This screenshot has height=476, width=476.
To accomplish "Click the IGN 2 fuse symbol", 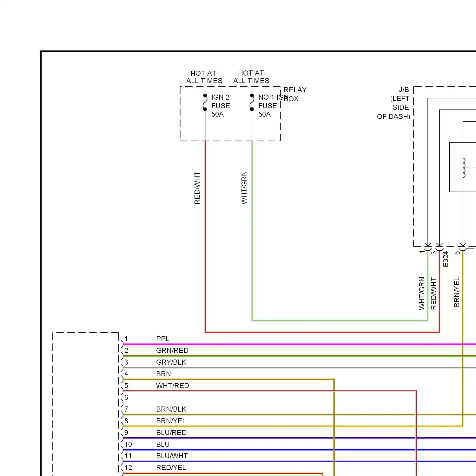I will pos(205,102).
